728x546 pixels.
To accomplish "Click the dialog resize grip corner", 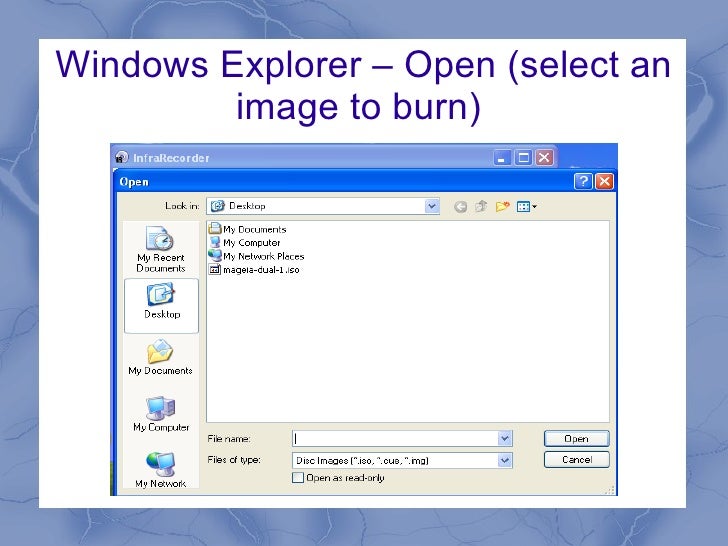I will (x=610, y=490).
